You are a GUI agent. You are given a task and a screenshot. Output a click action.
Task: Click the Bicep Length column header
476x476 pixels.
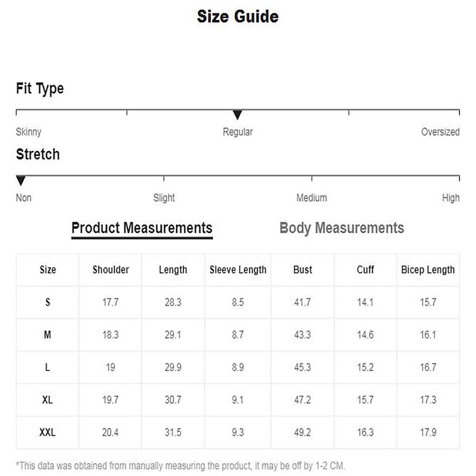pos(428,270)
